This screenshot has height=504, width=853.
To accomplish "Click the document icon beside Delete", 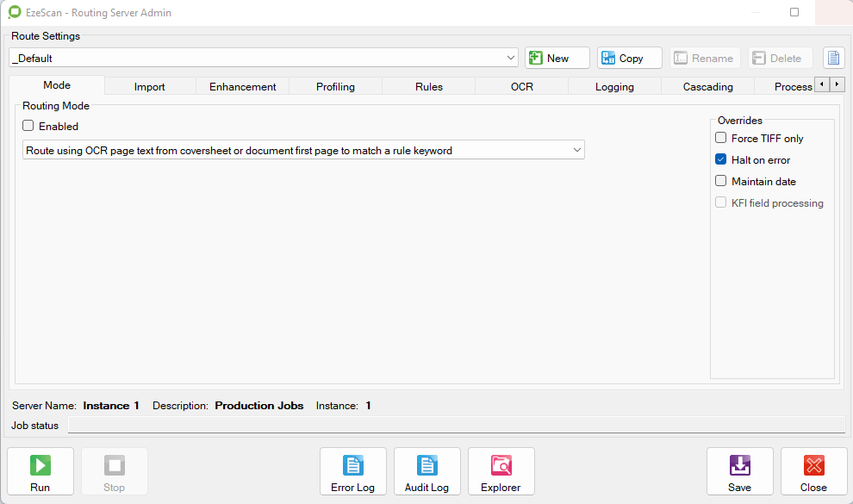I will [x=833, y=59].
